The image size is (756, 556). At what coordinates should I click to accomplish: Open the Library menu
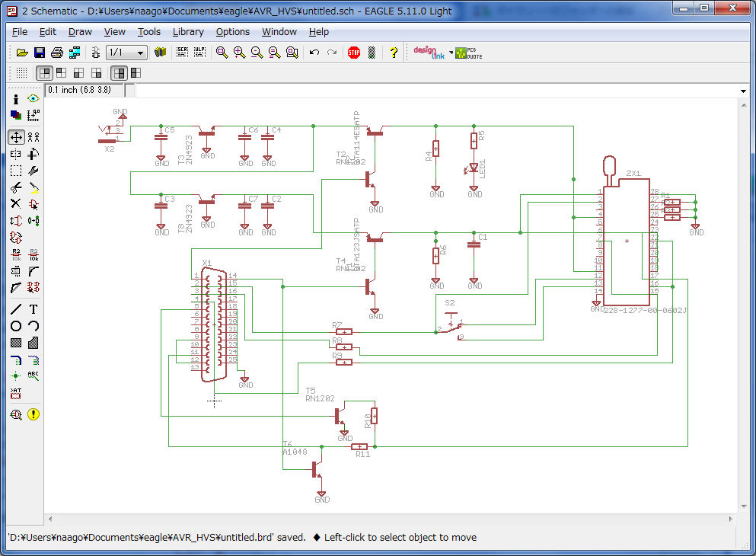[188, 32]
